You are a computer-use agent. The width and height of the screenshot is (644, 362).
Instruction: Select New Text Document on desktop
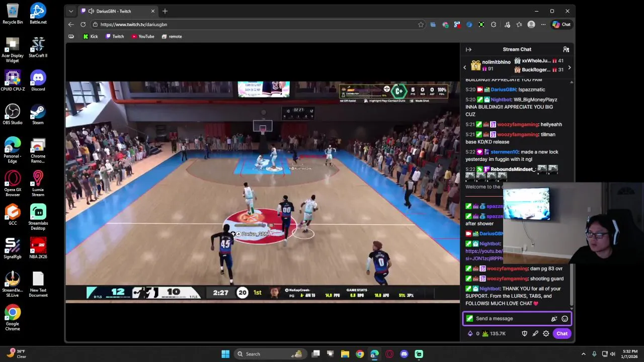point(38,285)
